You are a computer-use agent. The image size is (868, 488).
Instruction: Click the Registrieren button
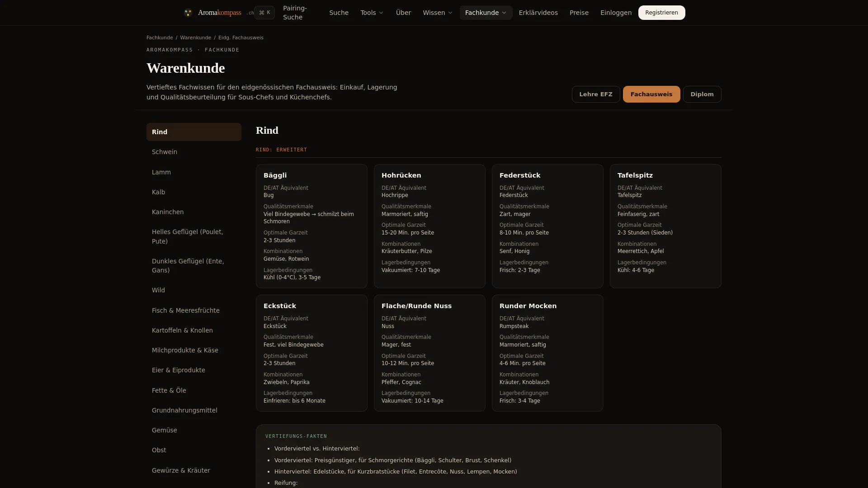(x=661, y=13)
